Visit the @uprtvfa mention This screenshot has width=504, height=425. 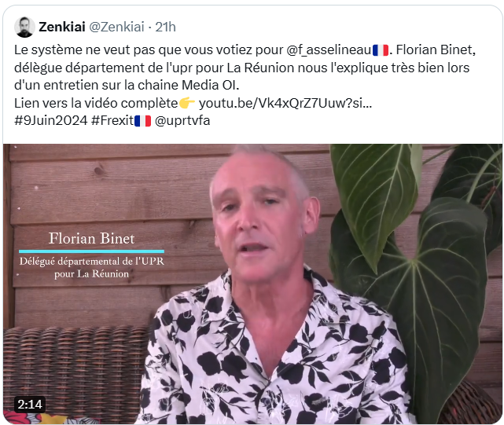click(x=182, y=121)
